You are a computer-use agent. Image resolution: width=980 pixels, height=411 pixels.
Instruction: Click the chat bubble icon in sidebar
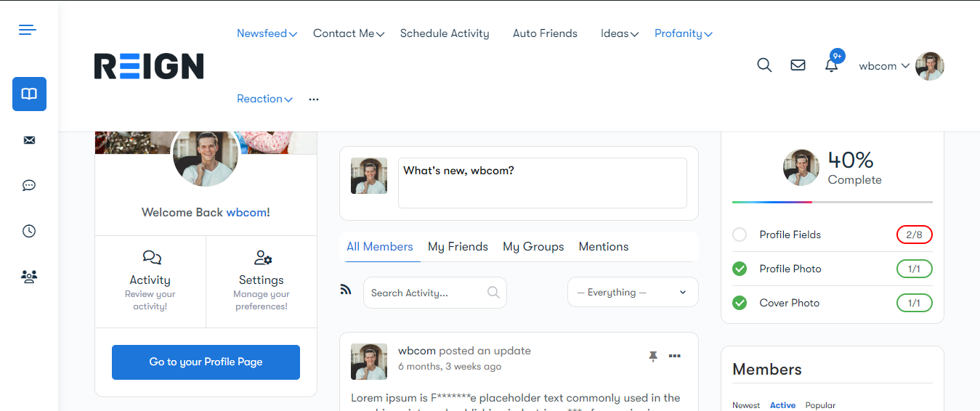click(x=29, y=185)
